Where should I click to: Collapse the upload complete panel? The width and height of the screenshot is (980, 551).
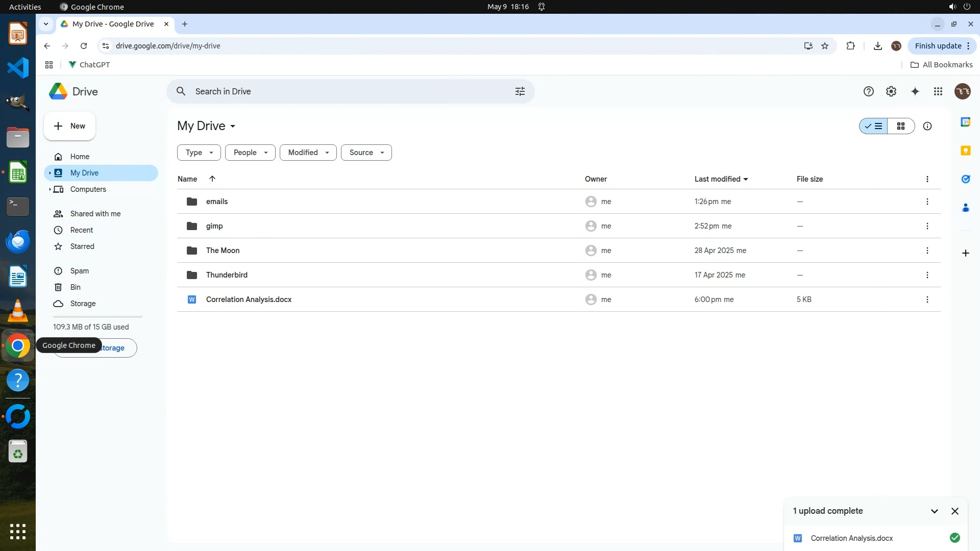934,511
